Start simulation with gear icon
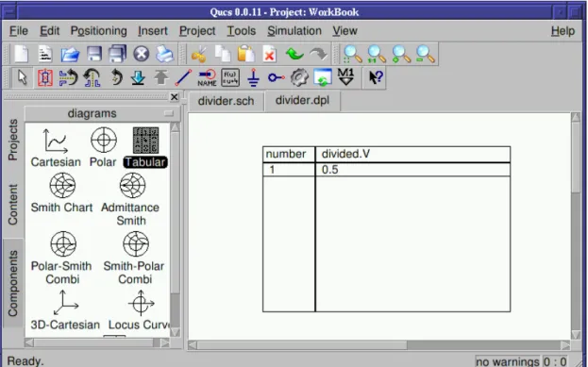 pyautogui.click(x=299, y=78)
